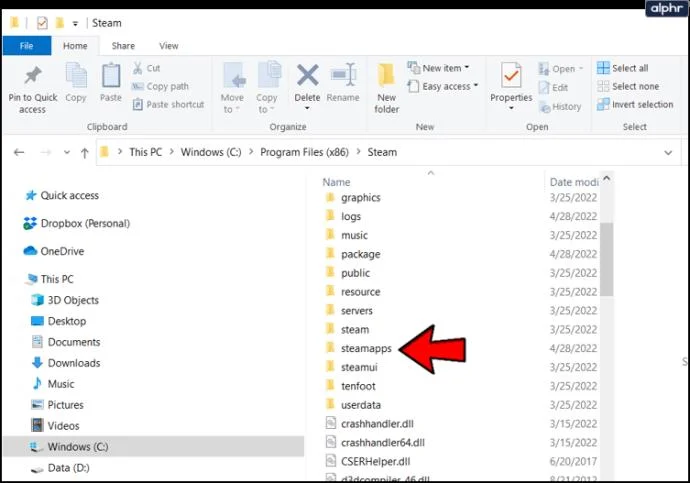Select the CSERHelper.dll file
The image size is (690, 483).
pyautogui.click(x=368, y=461)
